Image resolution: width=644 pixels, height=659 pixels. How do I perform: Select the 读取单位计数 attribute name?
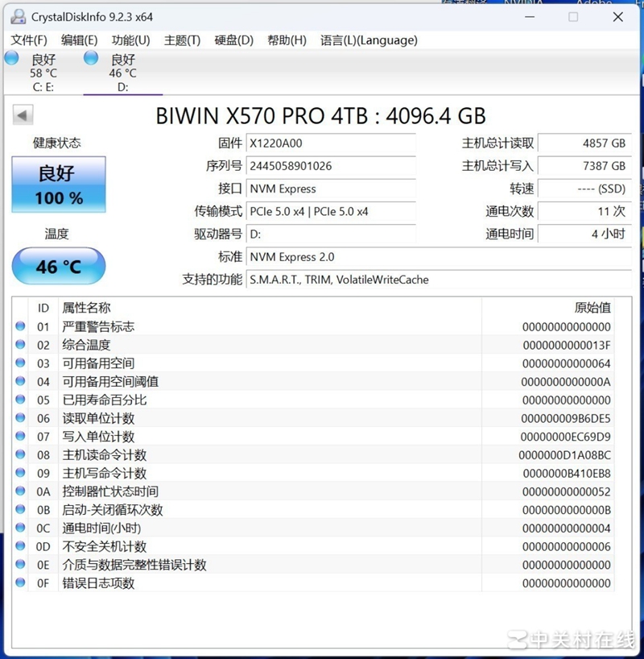[x=98, y=418]
